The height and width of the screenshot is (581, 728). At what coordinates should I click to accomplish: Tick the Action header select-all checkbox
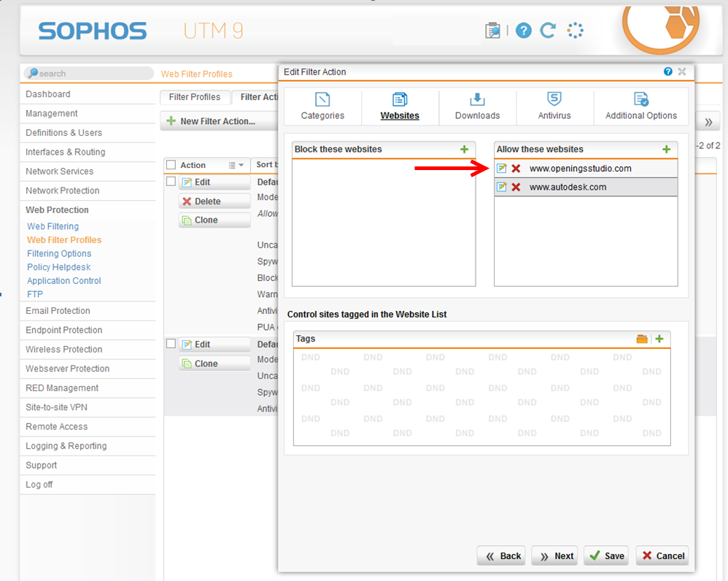click(171, 165)
